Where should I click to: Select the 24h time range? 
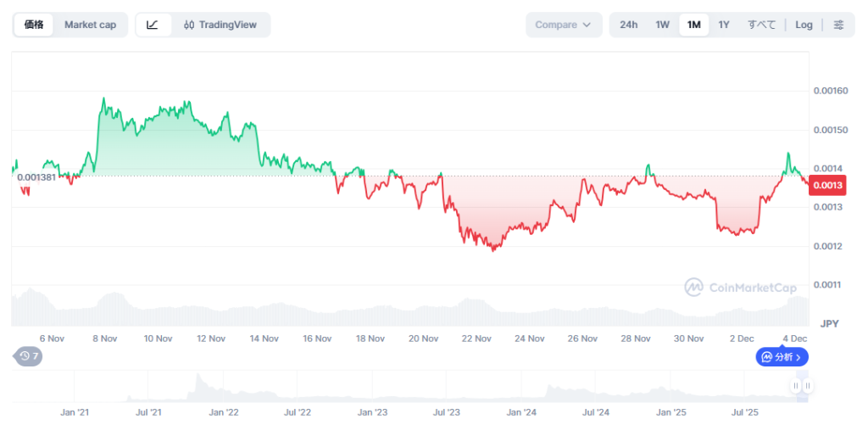[628, 25]
